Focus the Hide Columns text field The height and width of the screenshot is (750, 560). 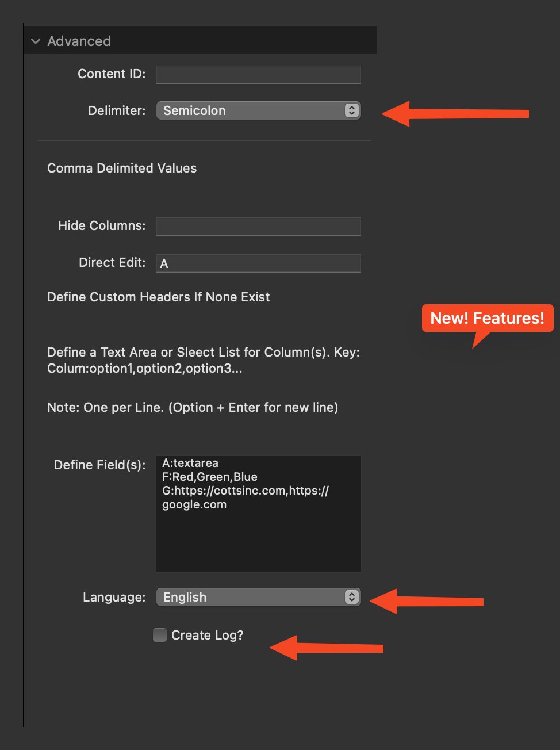[258, 226]
